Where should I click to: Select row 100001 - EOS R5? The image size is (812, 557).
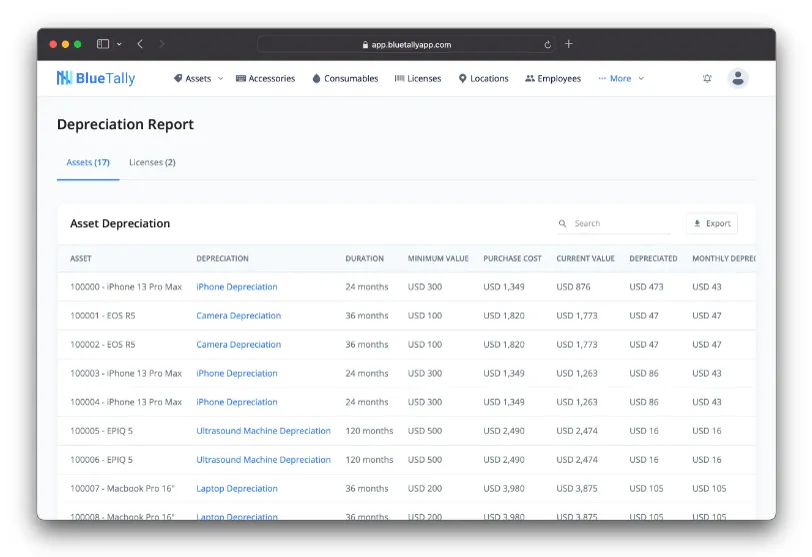coord(407,316)
